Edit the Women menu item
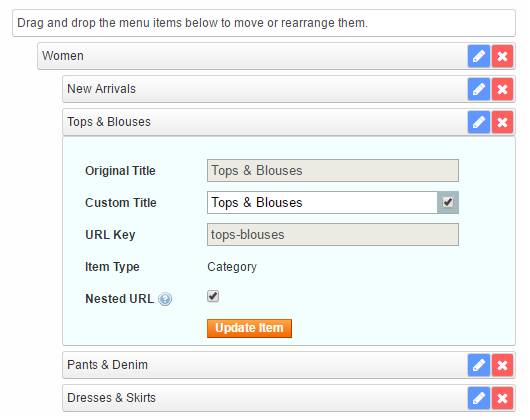 pyautogui.click(x=479, y=56)
